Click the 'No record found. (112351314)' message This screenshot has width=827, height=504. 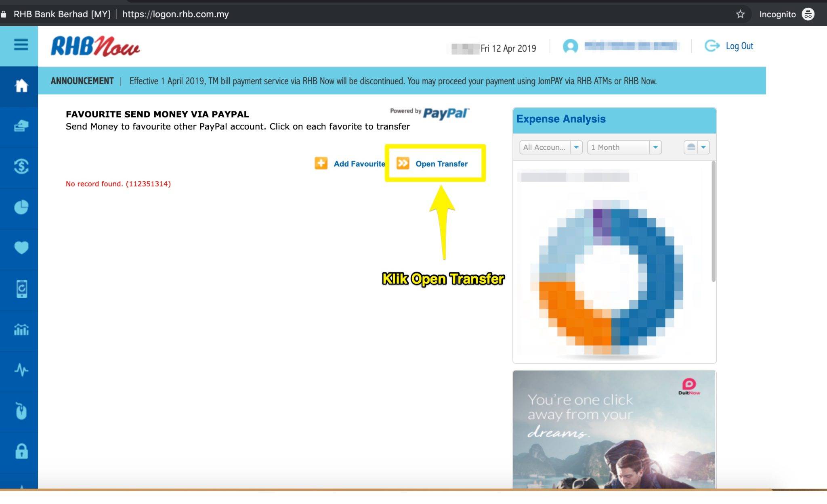click(x=118, y=184)
